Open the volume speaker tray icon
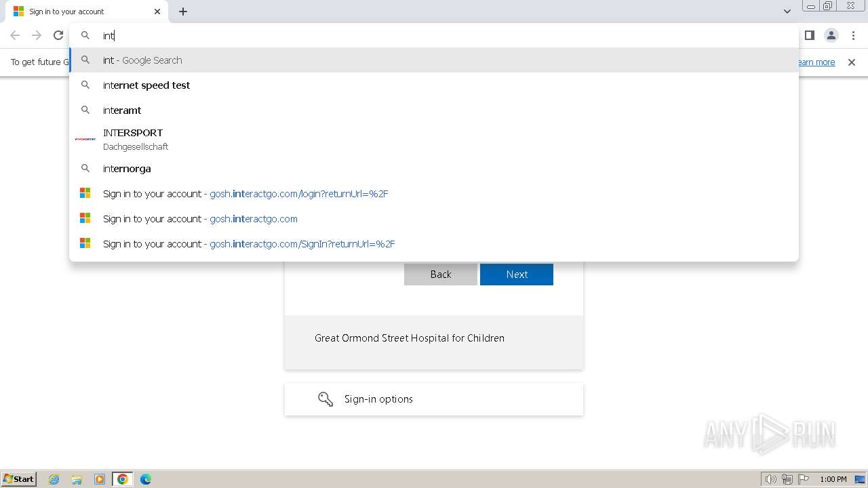 coord(771,479)
